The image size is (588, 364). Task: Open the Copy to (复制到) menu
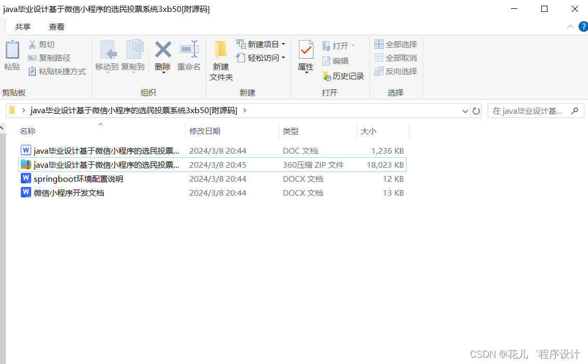coord(133,56)
